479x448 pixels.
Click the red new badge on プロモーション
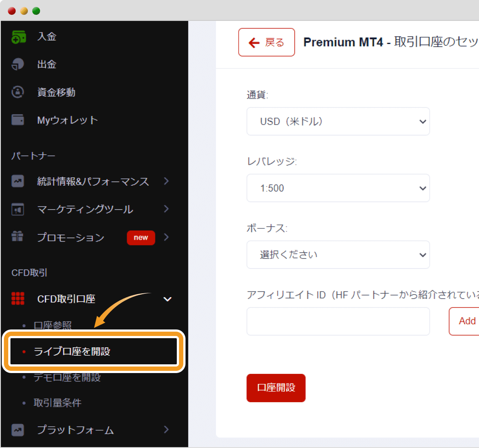(x=141, y=238)
